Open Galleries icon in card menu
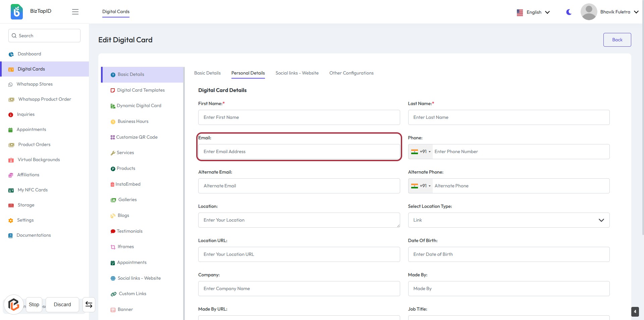The image size is (644, 320). [113, 200]
